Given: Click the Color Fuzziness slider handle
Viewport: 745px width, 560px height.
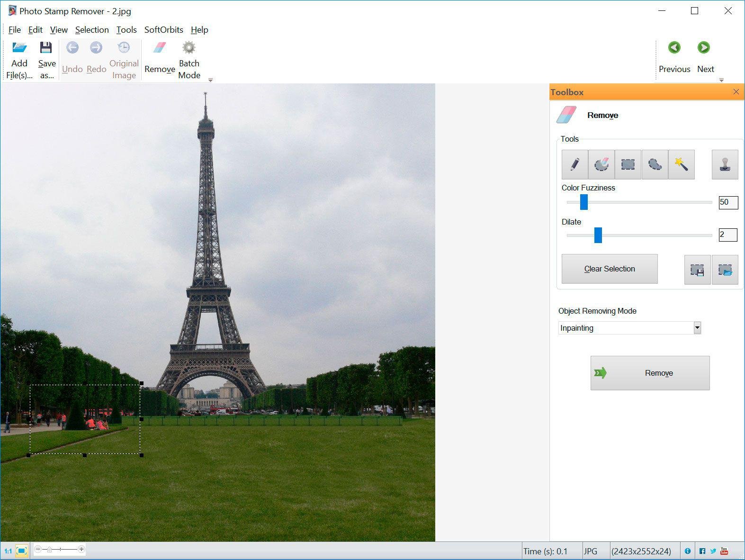Looking at the screenshot, I should pos(584,202).
